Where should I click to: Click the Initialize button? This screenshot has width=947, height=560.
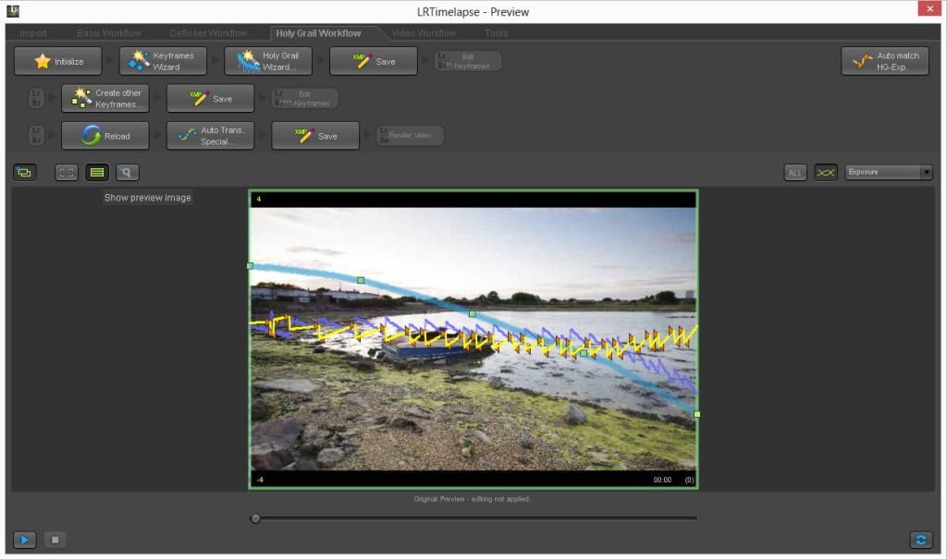point(58,61)
